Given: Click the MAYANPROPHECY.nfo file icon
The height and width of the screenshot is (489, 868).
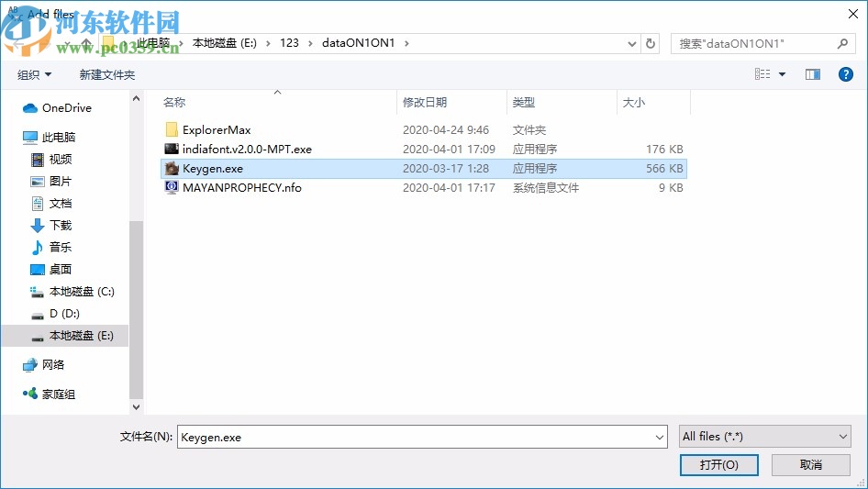Looking at the screenshot, I should [172, 187].
